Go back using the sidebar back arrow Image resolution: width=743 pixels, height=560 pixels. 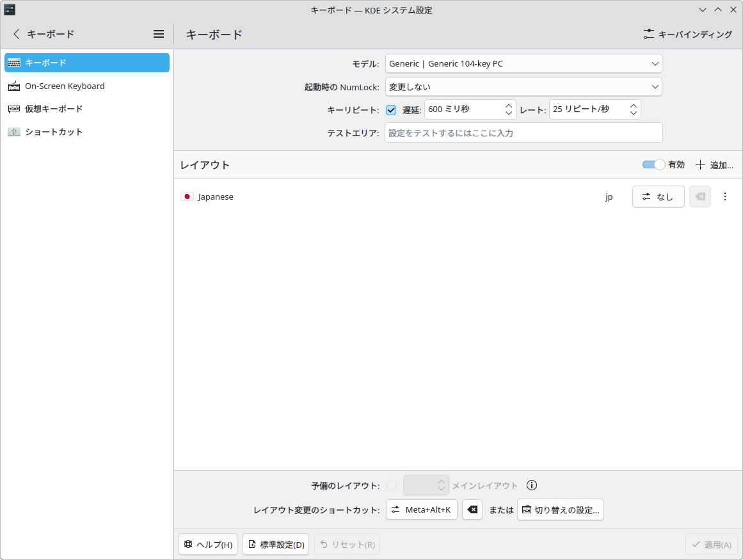coord(17,34)
